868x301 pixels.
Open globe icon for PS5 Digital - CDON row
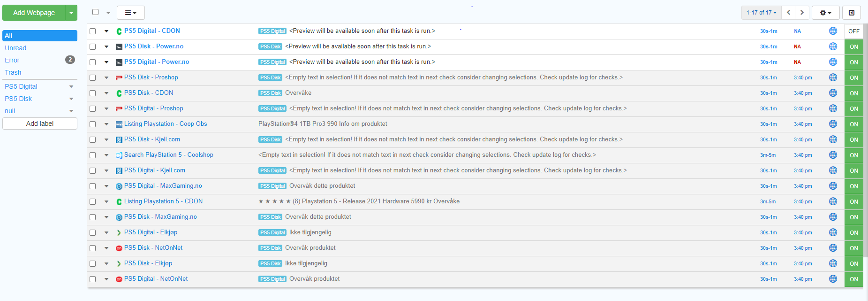pyautogui.click(x=833, y=31)
